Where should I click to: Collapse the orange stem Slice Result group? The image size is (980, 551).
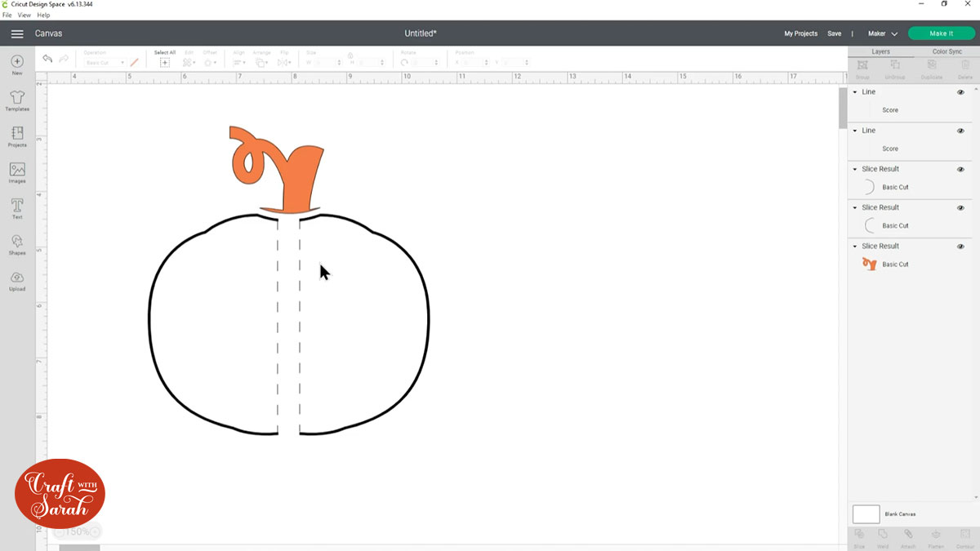[855, 247]
